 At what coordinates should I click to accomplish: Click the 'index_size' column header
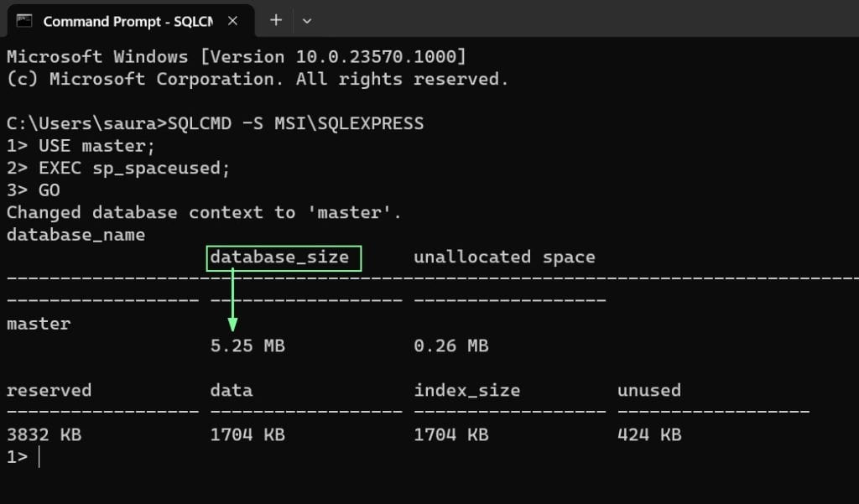[x=466, y=390]
